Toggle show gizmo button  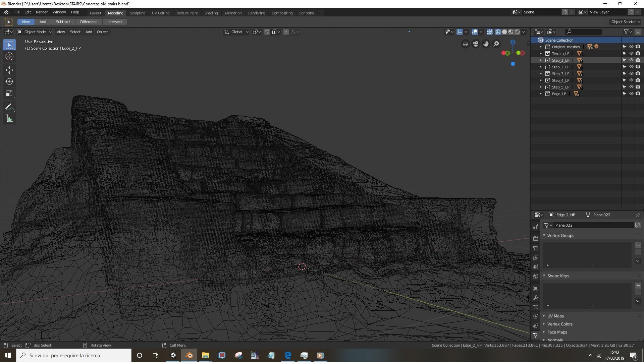(x=460, y=32)
